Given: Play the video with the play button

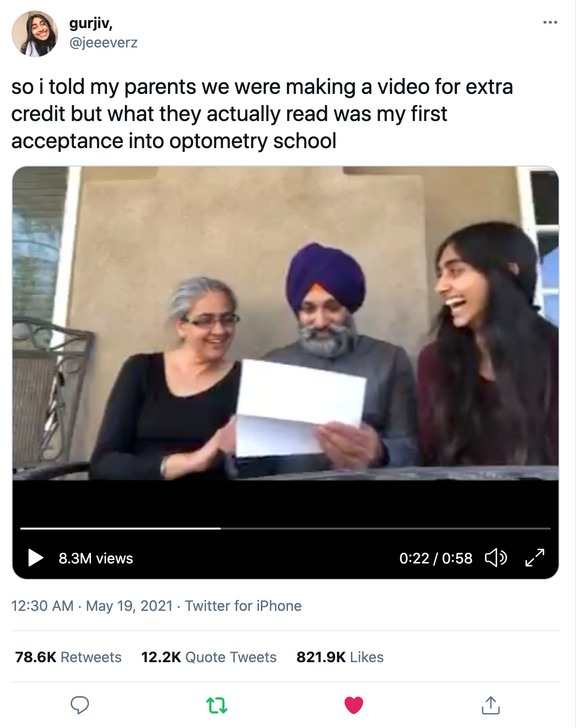Looking at the screenshot, I should (x=36, y=558).
